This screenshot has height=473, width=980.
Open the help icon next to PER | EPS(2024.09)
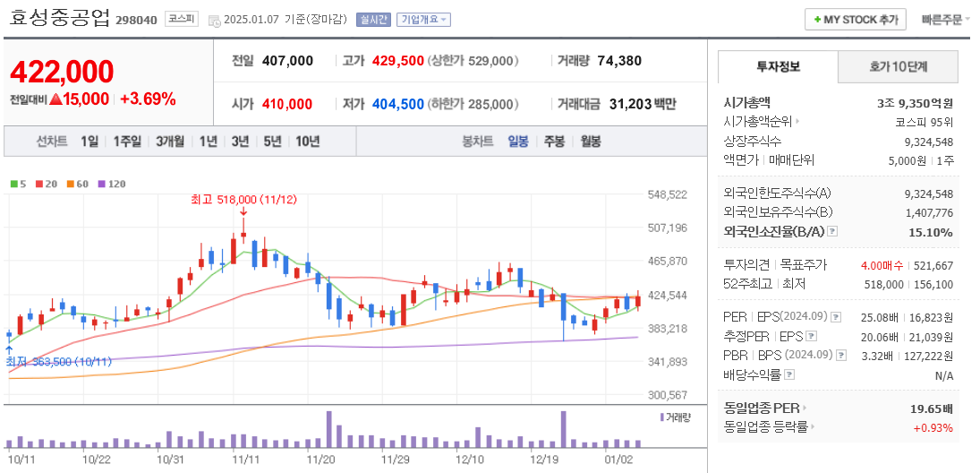point(837,317)
